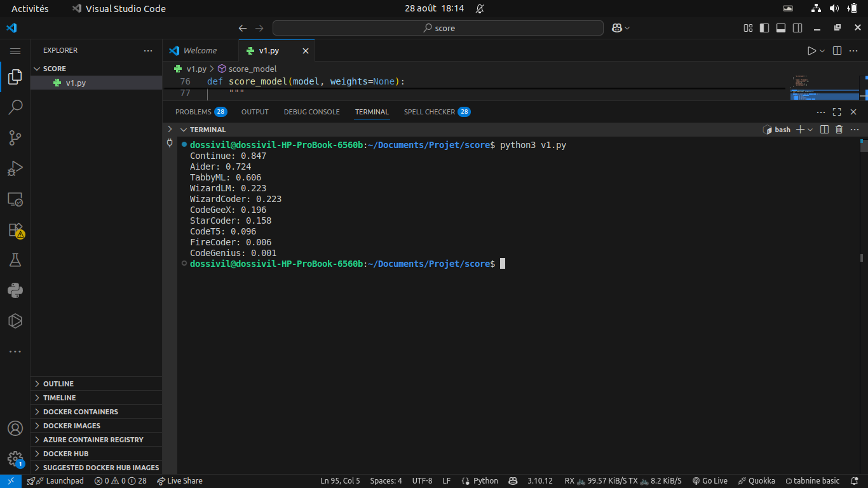Viewport: 868px width, 488px height.
Task: Switch to the DEBUG CONSOLE tab
Action: (x=311, y=112)
